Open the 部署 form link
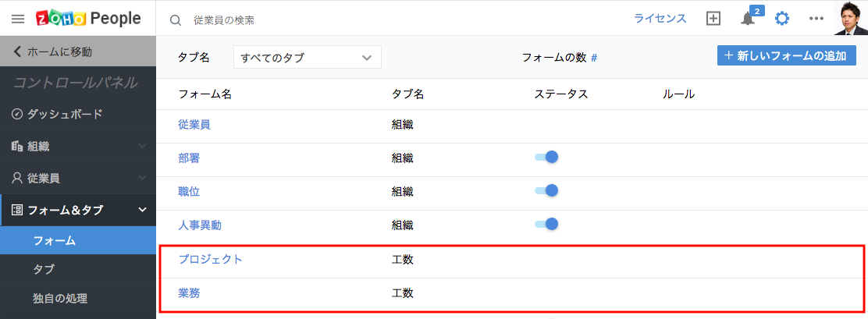This screenshot has height=319, width=868. (189, 158)
